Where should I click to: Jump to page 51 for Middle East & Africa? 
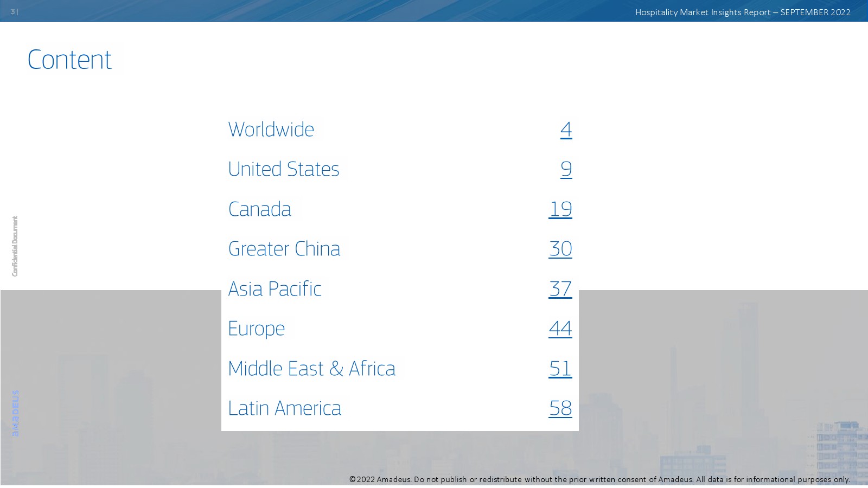click(560, 369)
